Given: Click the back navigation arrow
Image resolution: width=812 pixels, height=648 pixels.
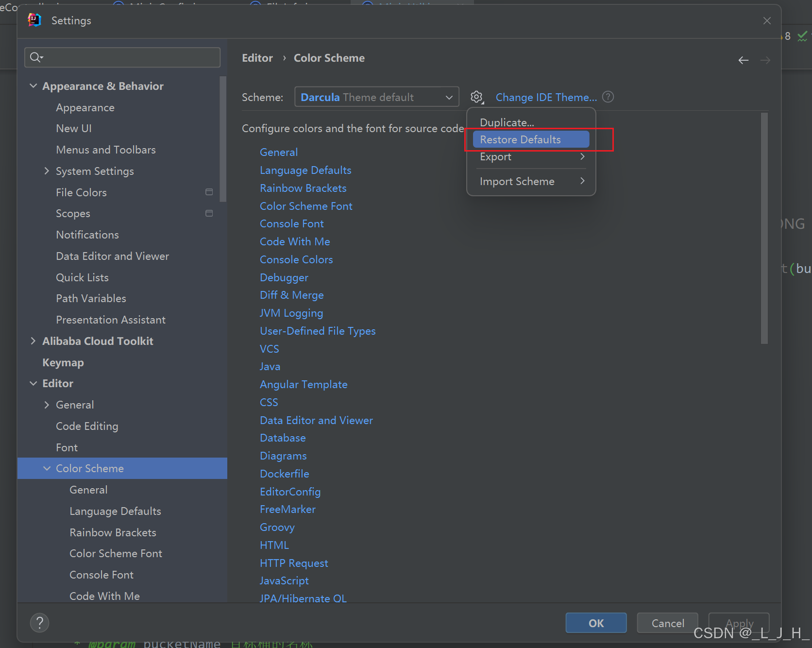Looking at the screenshot, I should click(x=743, y=60).
